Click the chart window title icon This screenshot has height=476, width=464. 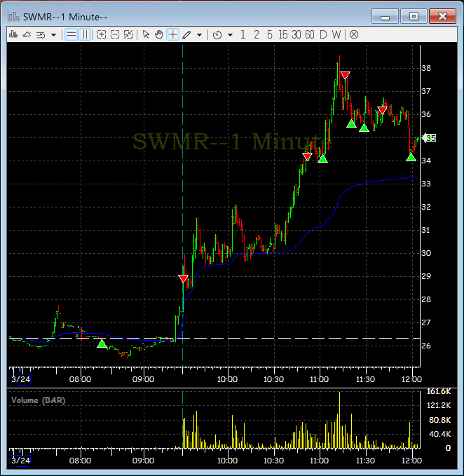tap(13, 16)
